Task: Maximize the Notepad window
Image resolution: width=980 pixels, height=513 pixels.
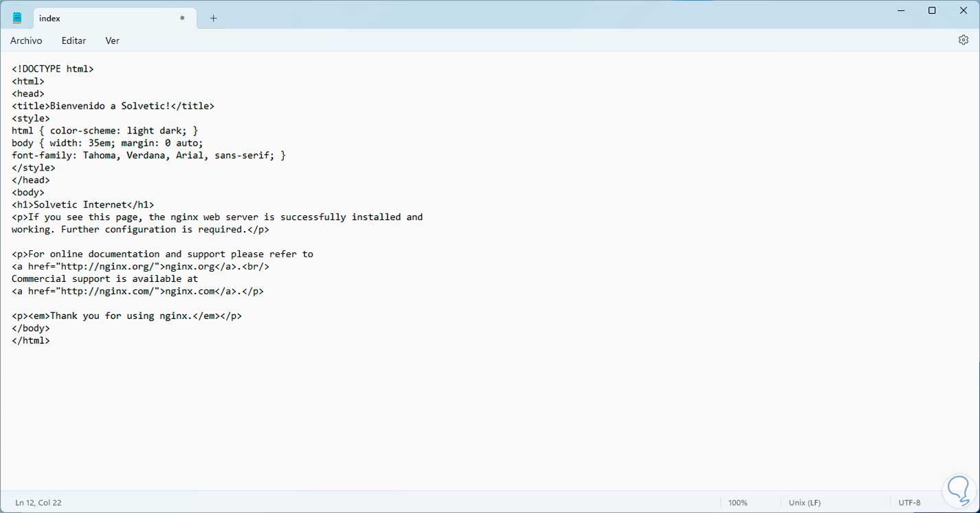Action: pyautogui.click(x=932, y=10)
